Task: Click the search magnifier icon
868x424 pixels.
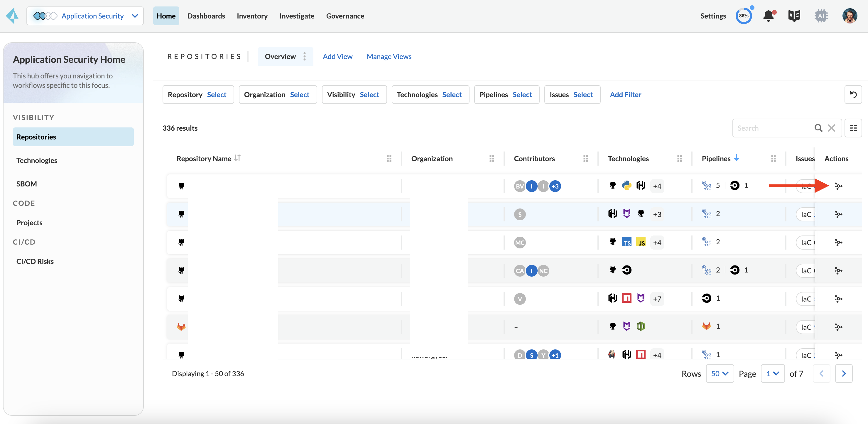Action: pos(818,128)
